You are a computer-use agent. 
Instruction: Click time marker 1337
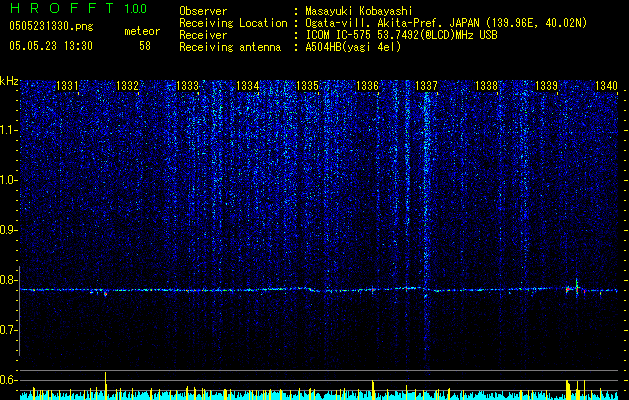click(x=426, y=85)
